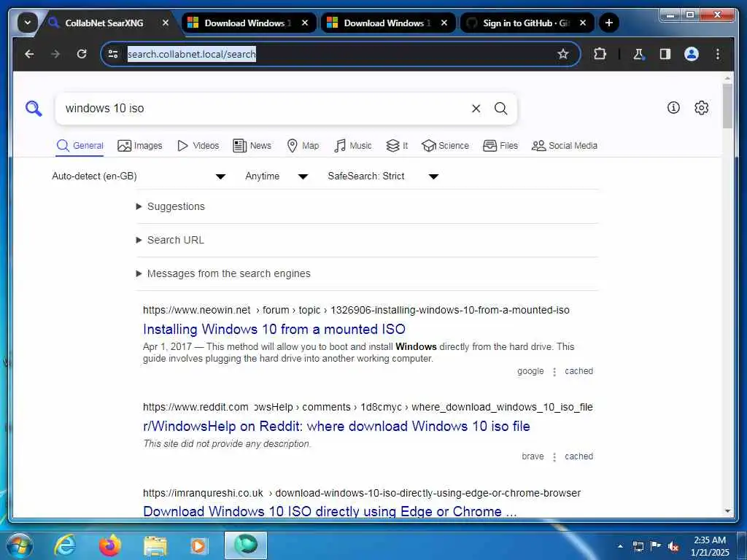The width and height of the screenshot is (747, 560).
Task: Open the Chrome profile avatar
Action: [692, 54]
